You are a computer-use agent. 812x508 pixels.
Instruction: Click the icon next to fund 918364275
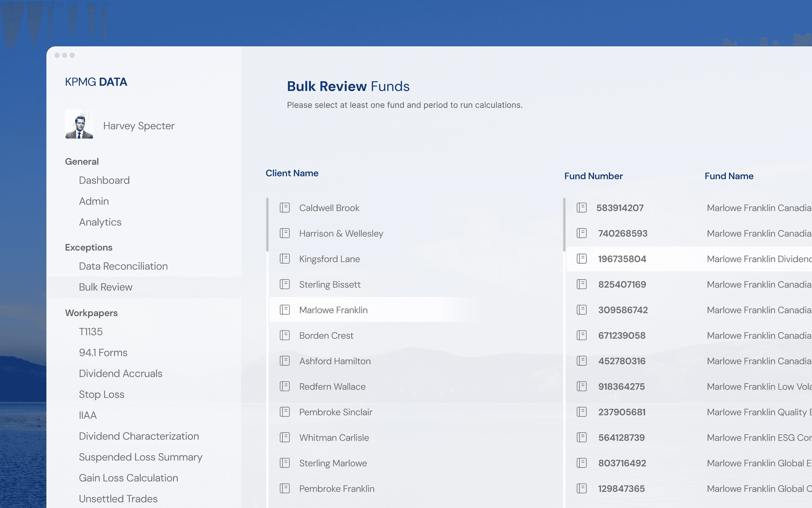(582, 386)
